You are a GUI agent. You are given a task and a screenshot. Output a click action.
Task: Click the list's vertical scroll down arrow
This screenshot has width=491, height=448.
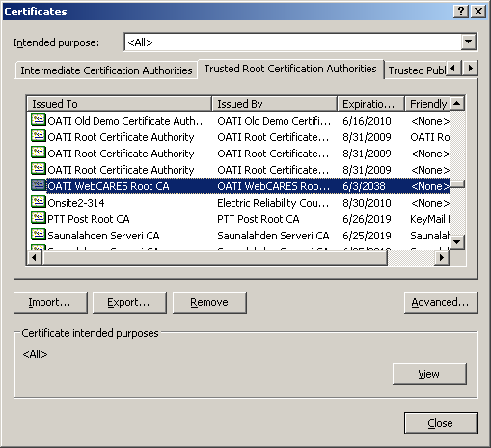457,241
